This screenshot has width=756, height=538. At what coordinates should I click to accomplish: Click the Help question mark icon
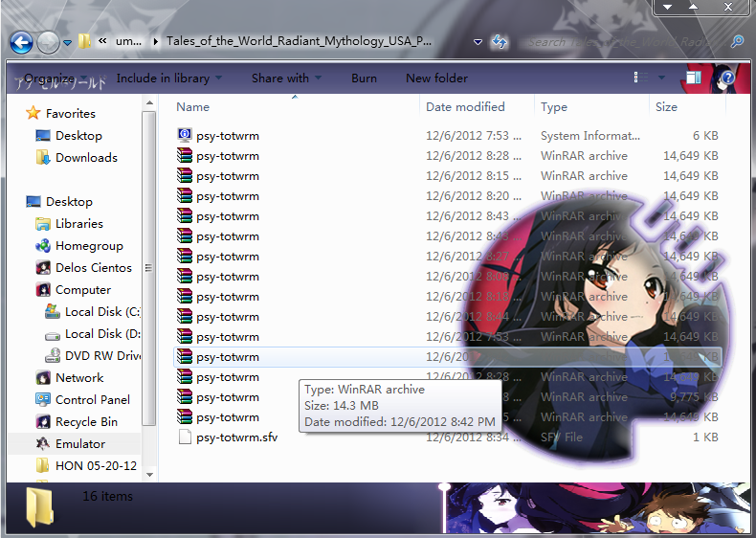727,78
